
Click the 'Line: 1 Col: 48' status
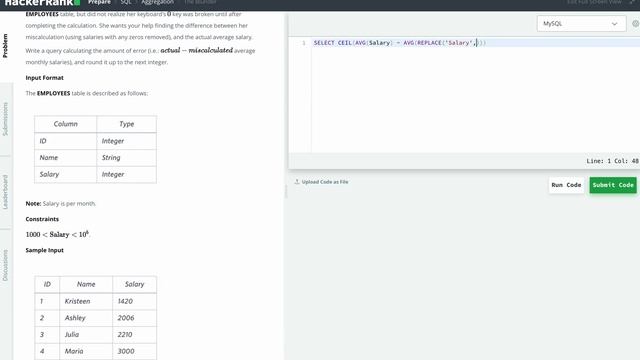[612, 161]
